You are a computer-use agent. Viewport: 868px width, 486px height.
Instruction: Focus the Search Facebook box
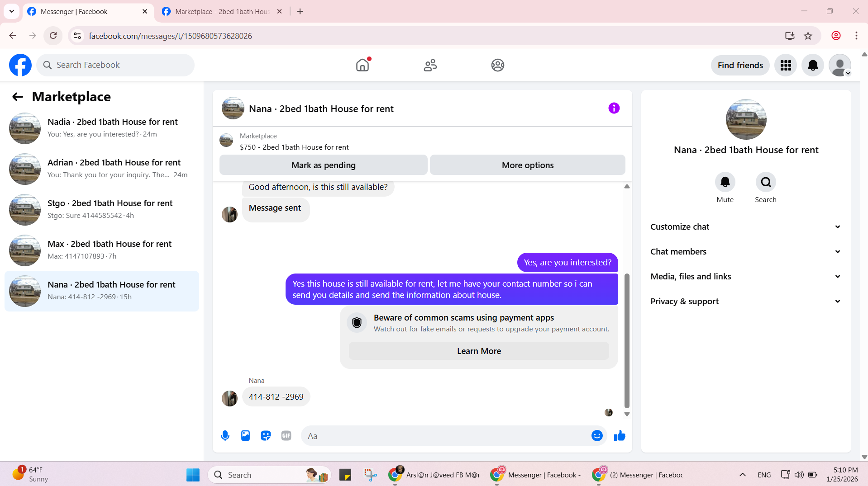point(115,65)
